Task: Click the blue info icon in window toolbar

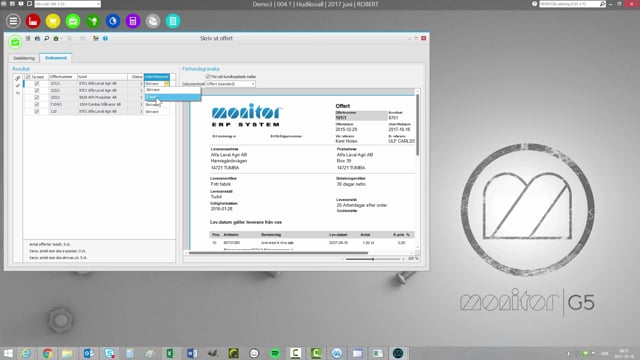Action: pyautogui.click(x=105, y=38)
